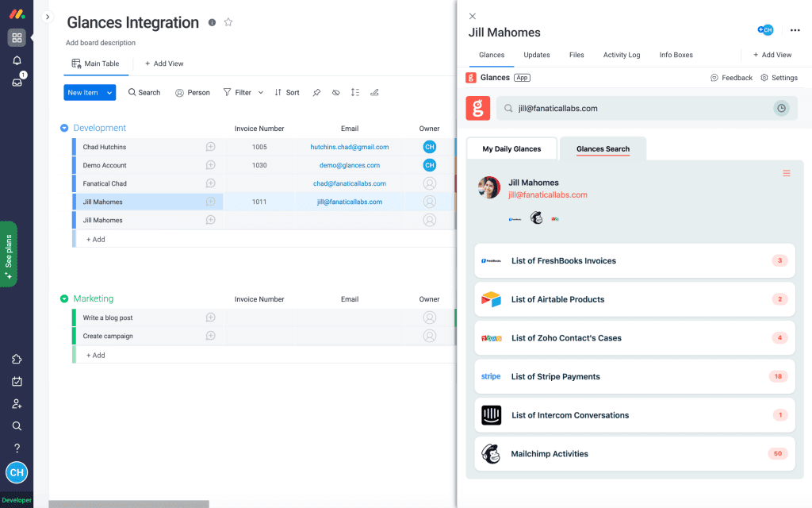Add a board view next to Main Table

tap(163, 63)
